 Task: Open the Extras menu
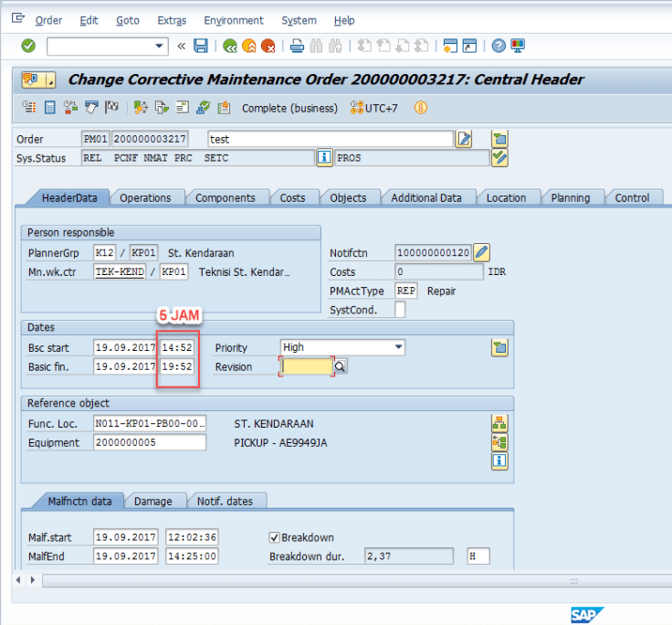pos(172,20)
